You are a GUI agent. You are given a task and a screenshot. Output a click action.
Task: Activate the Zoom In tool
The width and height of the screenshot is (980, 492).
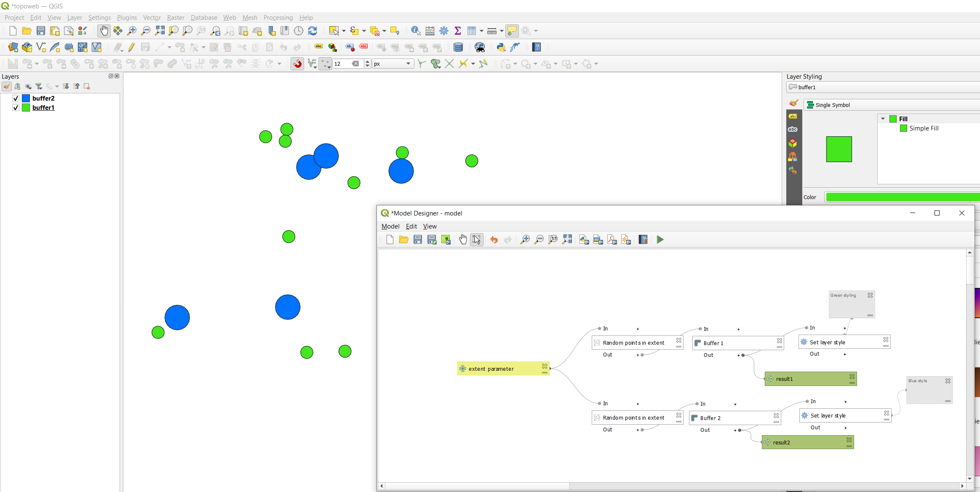click(131, 31)
